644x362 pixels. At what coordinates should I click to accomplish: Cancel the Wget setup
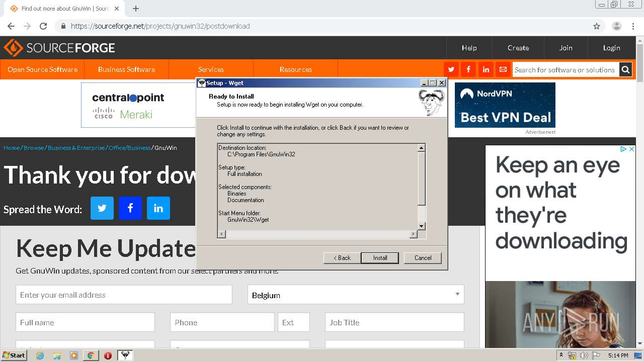423,258
